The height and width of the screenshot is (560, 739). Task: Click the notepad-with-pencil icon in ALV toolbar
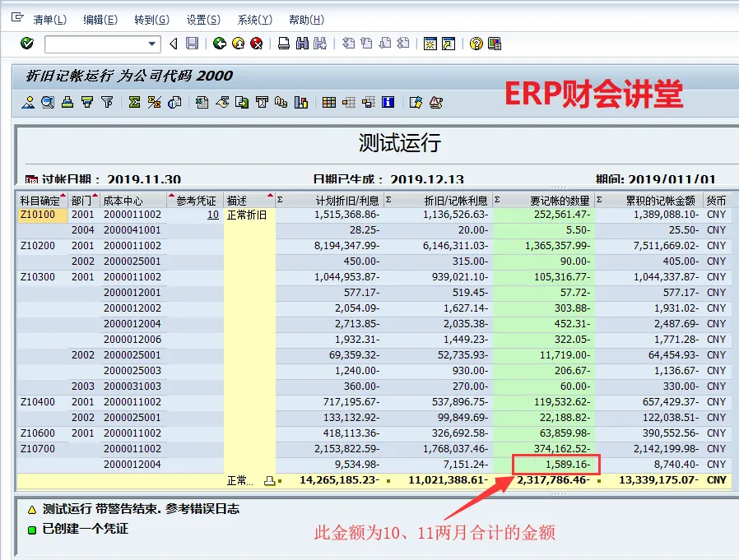coord(416,102)
